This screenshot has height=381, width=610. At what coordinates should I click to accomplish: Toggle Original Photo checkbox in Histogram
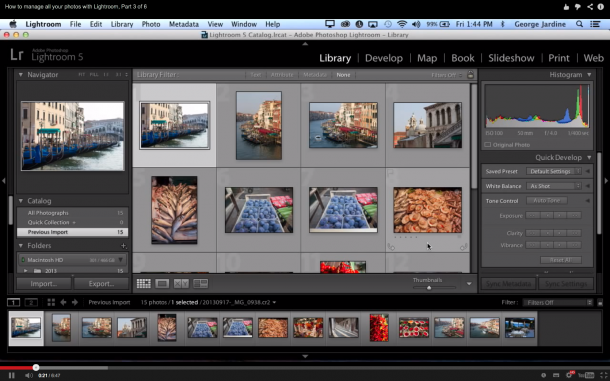[x=487, y=145]
